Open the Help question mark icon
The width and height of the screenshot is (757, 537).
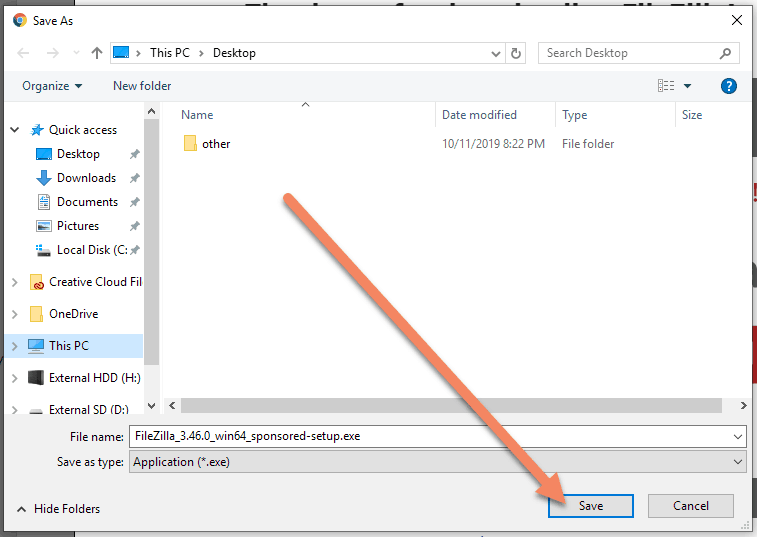(x=729, y=86)
